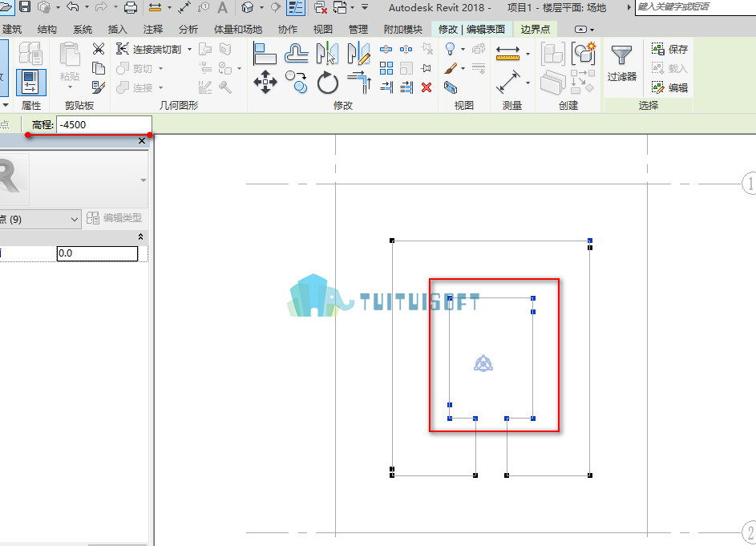
Task: Click the keyword search box
Action: pyautogui.click(x=695, y=7)
